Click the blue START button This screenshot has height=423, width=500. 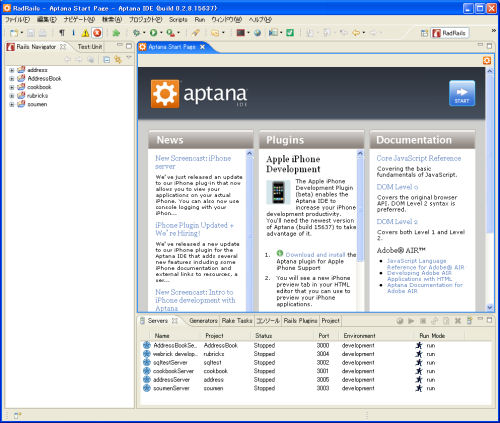click(x=462, y=93)
